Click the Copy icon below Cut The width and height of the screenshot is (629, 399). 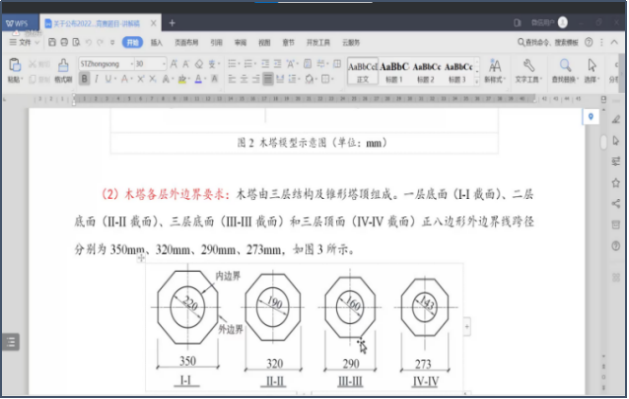(32, 79)
